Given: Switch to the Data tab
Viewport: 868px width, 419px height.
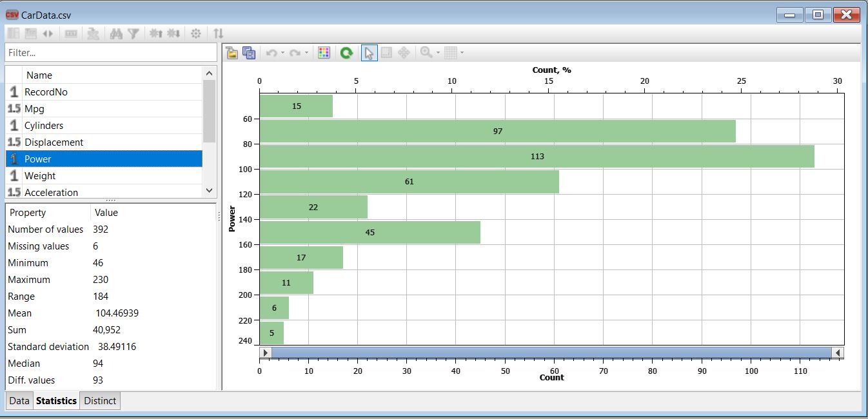Looking at the screenshot, I should (x=18, y=400).
